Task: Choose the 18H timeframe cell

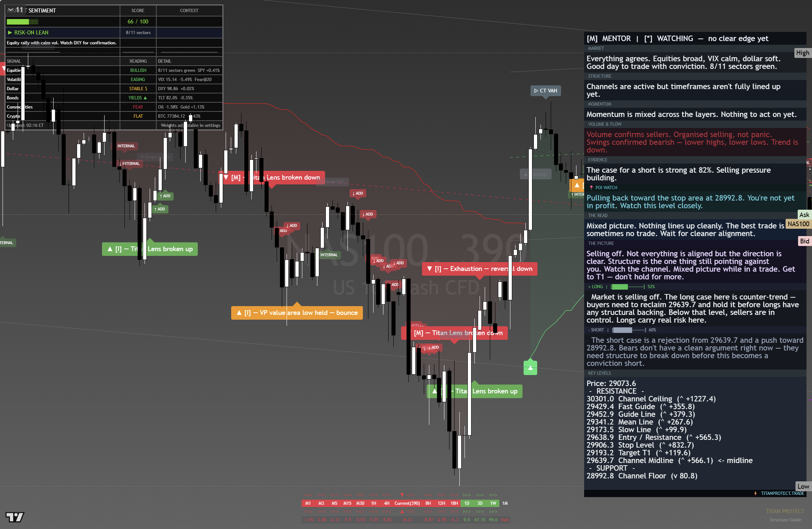Action: point(454,503)
